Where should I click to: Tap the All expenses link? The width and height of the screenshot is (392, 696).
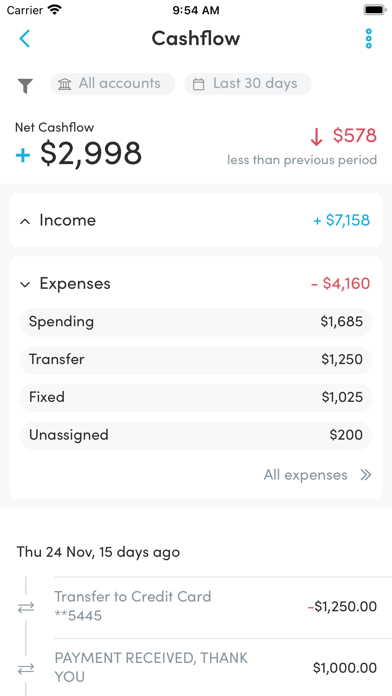click(305, 475)
